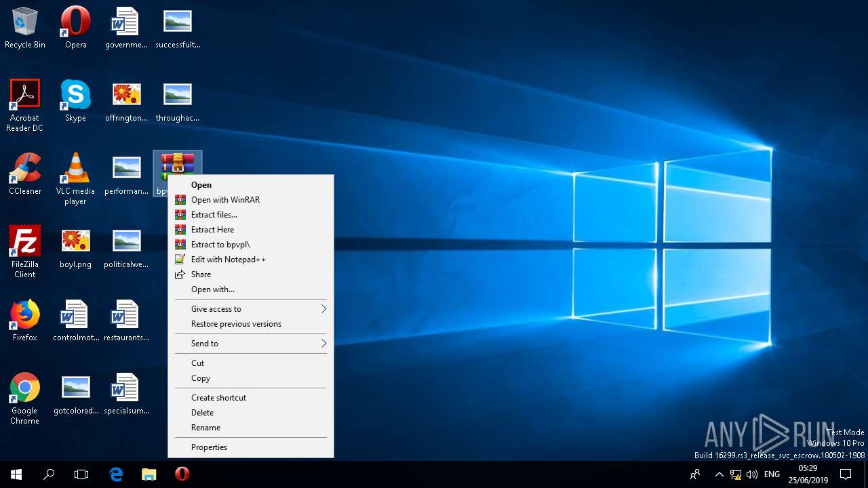Open the Action Center notifications
The height and width of the screenshot is (488, 868).
point(846,474)
